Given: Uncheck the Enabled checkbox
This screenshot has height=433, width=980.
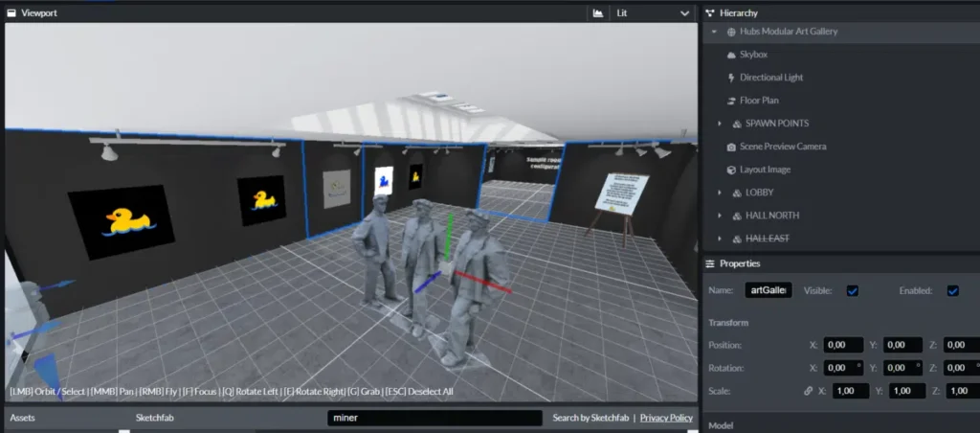Looking at the screenshot, I should pyautogui.click(x=952, y=291).
